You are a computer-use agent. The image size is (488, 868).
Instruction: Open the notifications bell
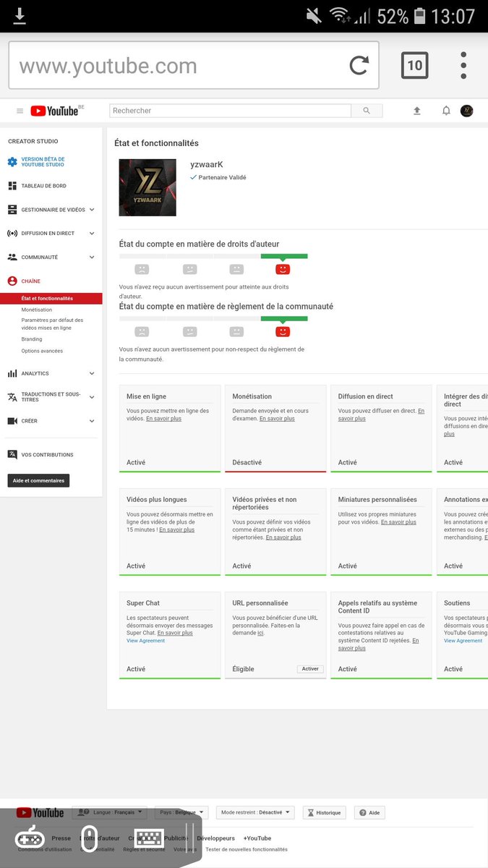point(446,111)
